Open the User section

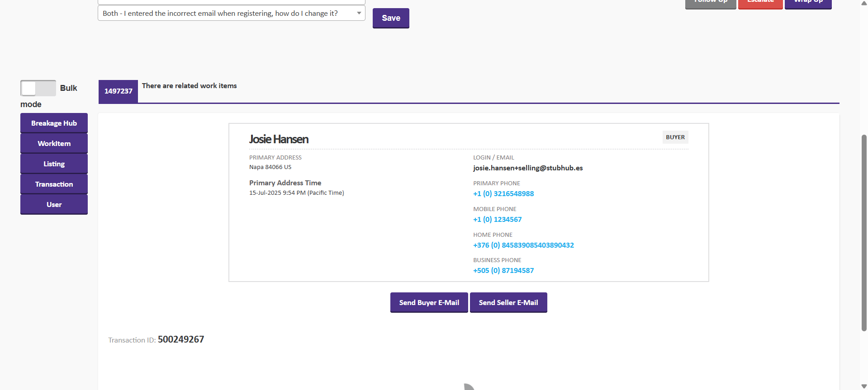54,205
